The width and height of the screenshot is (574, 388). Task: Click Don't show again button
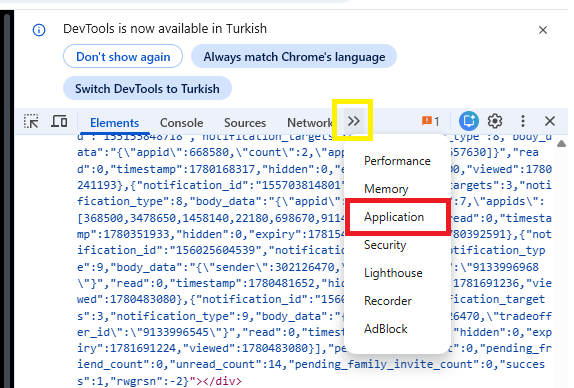tap(123, 57)
